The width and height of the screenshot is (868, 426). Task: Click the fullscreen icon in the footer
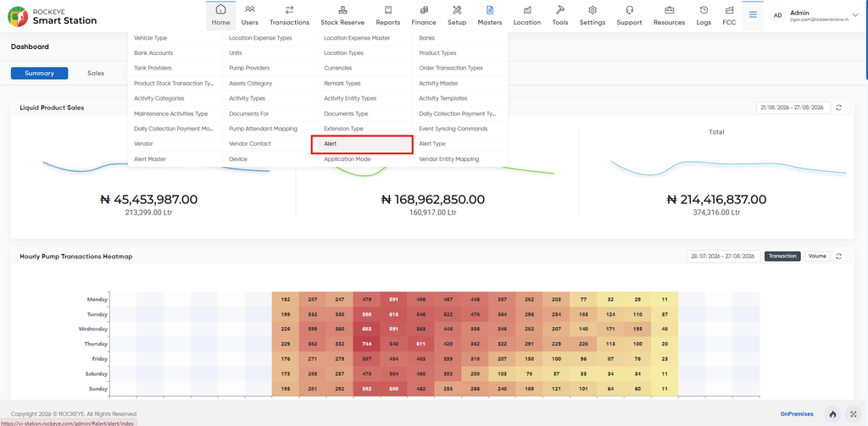click(853, 414)
